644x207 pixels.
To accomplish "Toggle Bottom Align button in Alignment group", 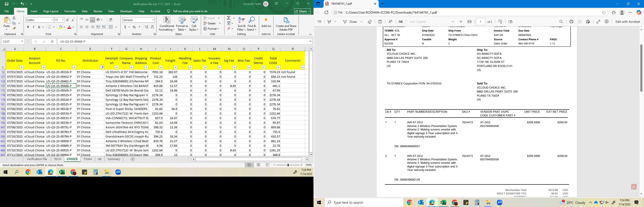I will pos(92,20).
